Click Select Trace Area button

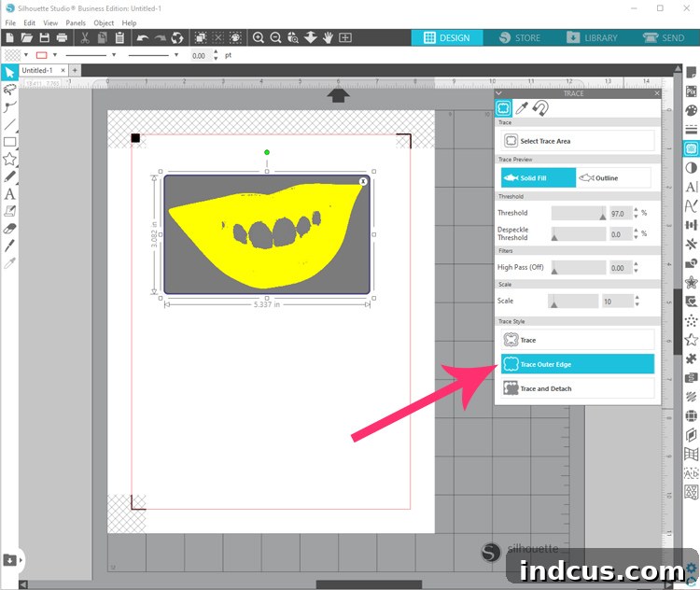[x=578, y=141]
